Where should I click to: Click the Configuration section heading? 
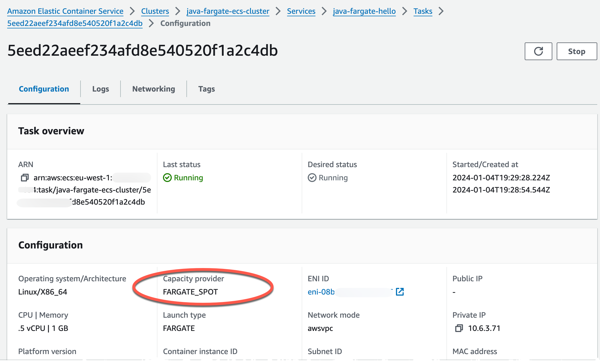click(50, 245)
